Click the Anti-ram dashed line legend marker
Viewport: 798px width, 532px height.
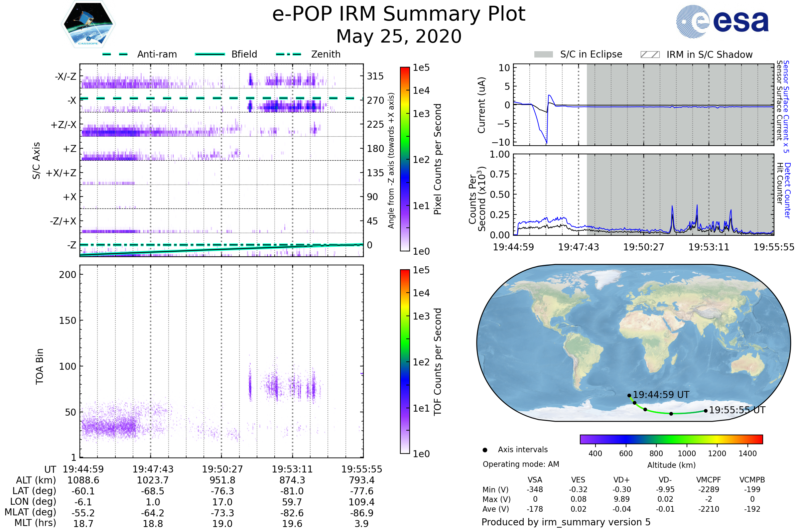coord(115,54)
